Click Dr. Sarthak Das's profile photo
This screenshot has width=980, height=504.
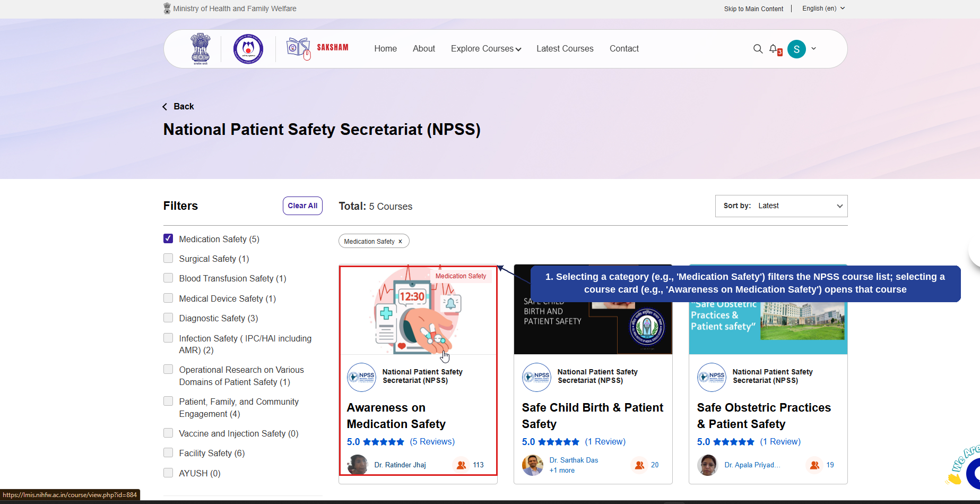533,465
